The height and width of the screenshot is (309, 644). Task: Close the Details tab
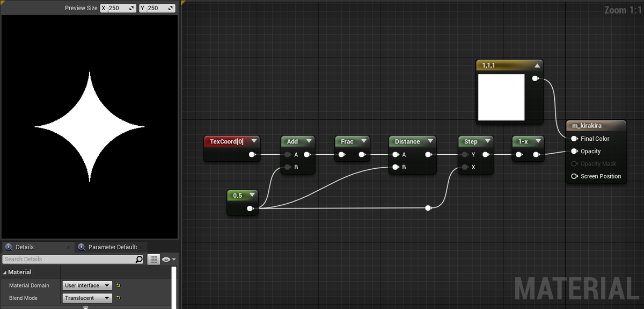pos(68,248)
